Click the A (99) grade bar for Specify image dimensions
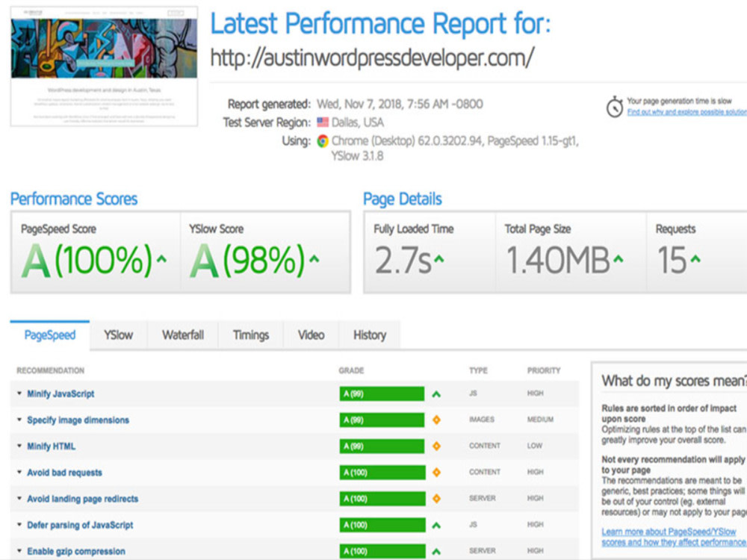Image resolution: width=747 pixels, height=560 pixels. coord(382,420)
